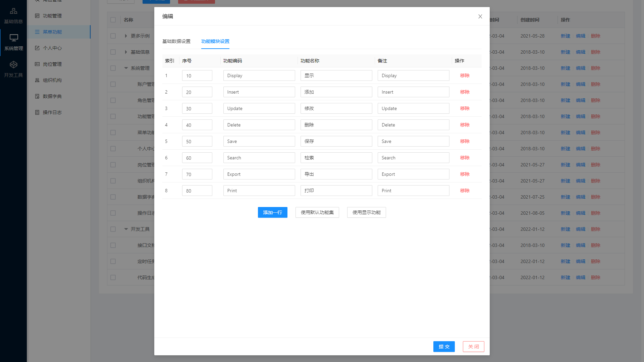Check the 更多示例 row checkbox
644x362 pixels.
click(113, 36)
